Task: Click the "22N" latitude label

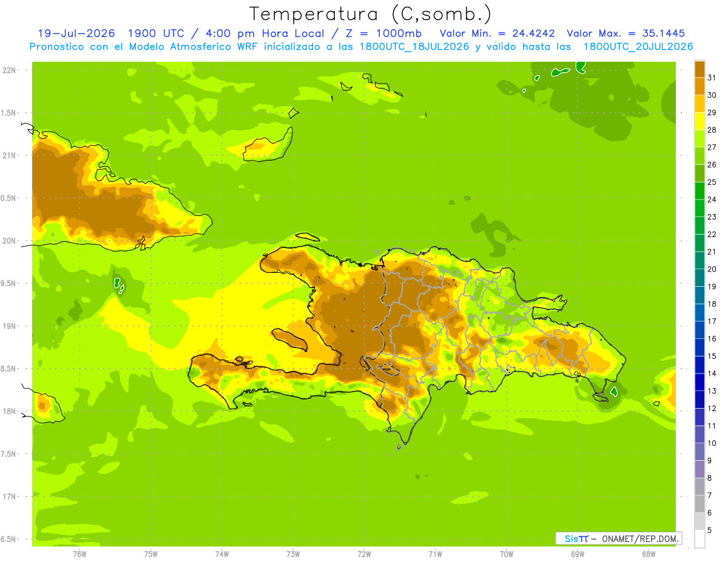Action: point(10,70)
